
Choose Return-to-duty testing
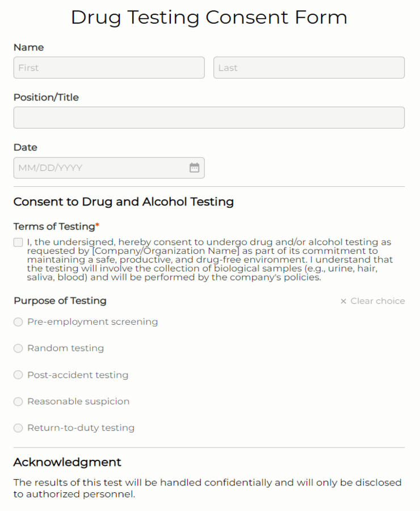tap(18, 428)
